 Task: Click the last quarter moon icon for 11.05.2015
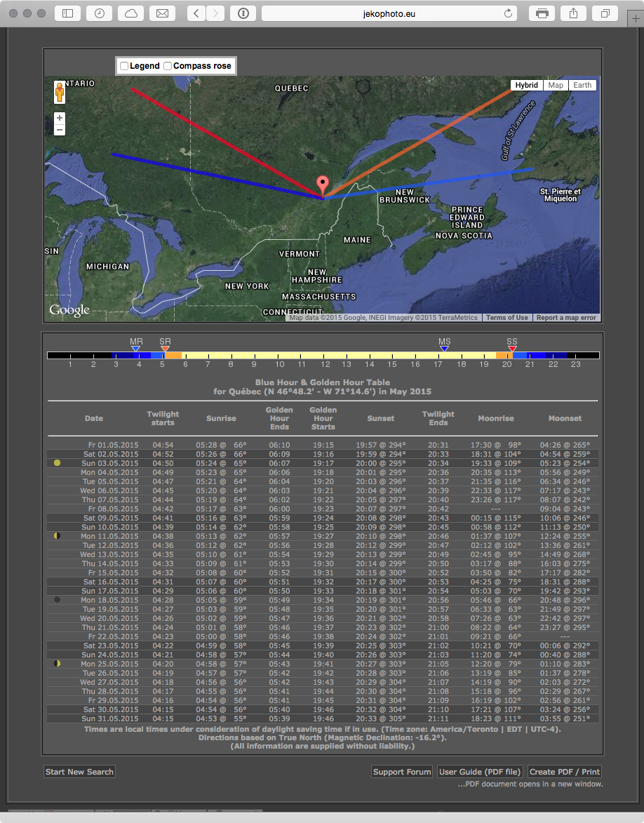[58, 536]
